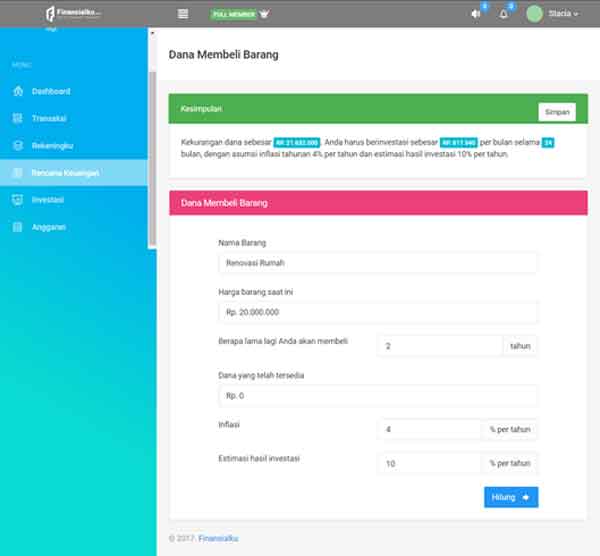
Task: Click the Finansialku logo
Action: coord(73,14)
